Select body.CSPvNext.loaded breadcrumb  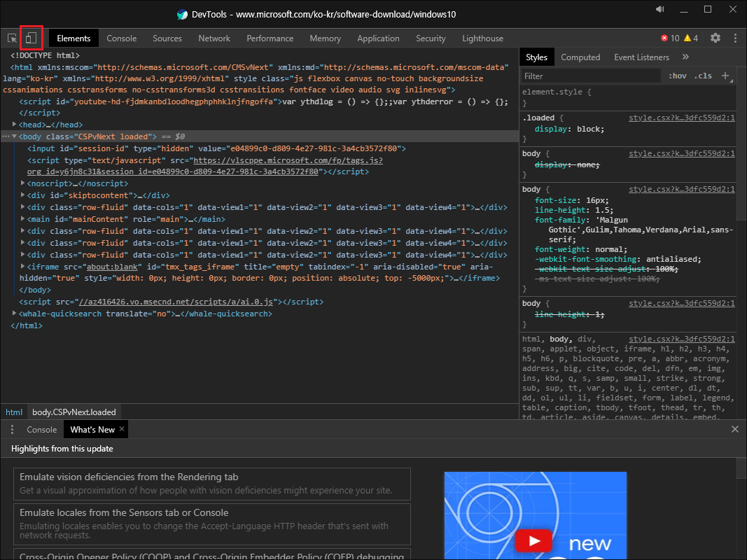[74, 412]
